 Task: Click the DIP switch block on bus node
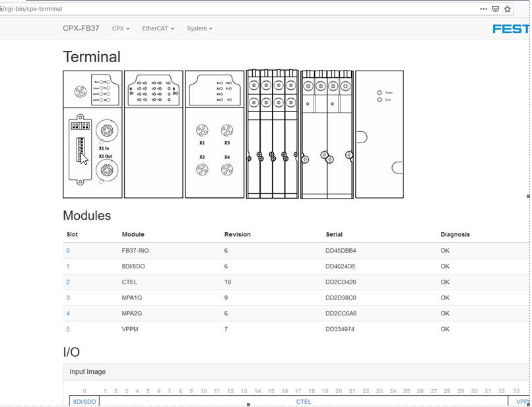[80, 150]
